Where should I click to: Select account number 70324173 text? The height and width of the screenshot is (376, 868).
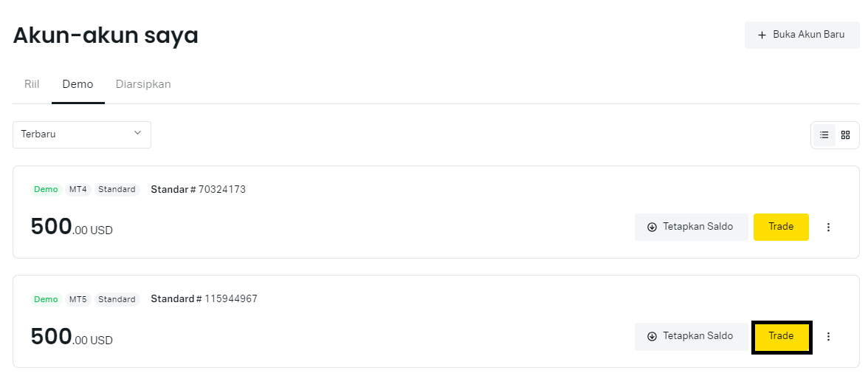coord(221,190)
